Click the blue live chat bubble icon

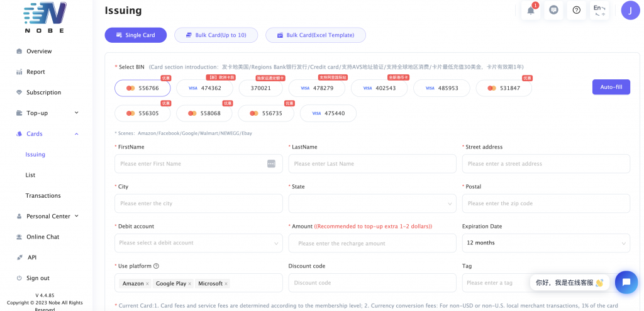point(626,282)
